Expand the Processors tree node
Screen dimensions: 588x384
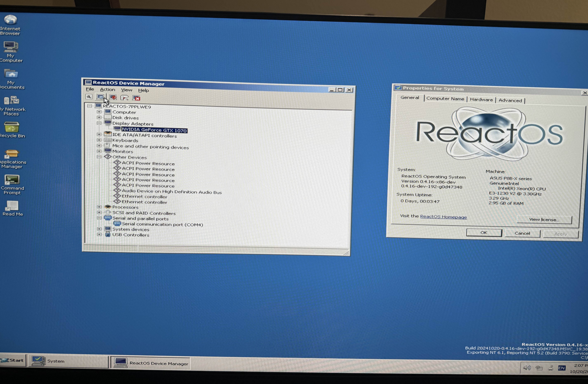[x=99, y=207]
